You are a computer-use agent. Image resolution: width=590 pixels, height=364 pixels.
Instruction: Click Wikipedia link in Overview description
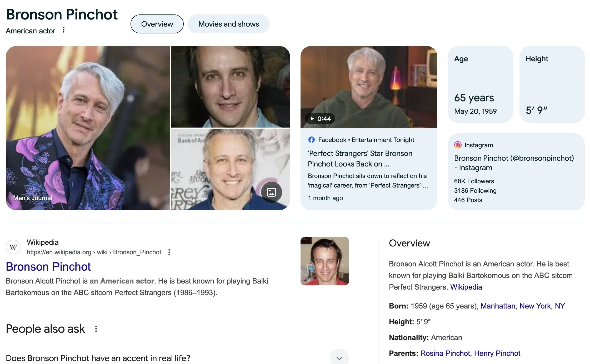pos(466,287)
